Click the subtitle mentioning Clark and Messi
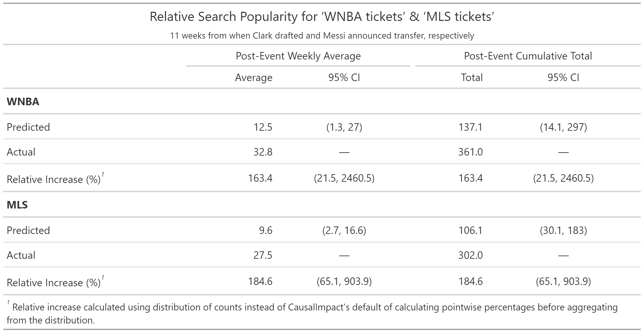This screenshot has height=332, width=644. pyautogui.click(x=322, y=36)
